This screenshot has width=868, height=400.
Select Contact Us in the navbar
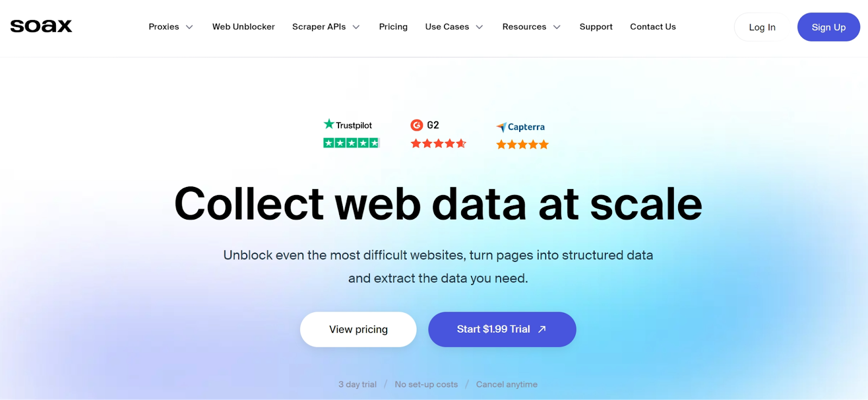click(653, 27)
